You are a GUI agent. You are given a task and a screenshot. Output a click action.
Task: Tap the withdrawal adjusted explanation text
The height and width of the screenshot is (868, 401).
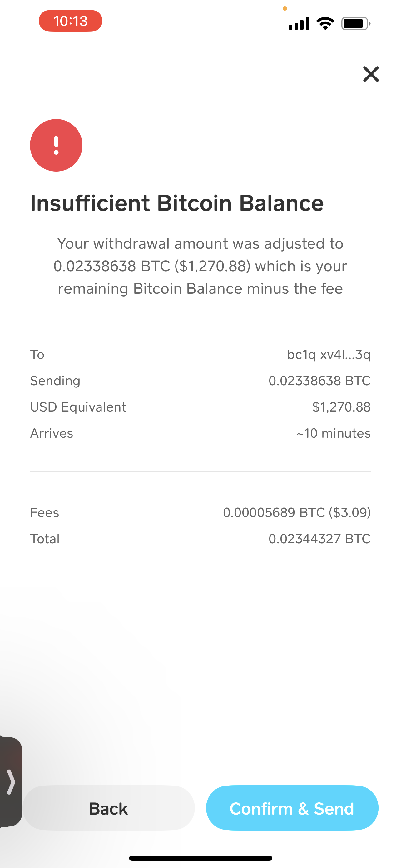(x=200, y=266)
